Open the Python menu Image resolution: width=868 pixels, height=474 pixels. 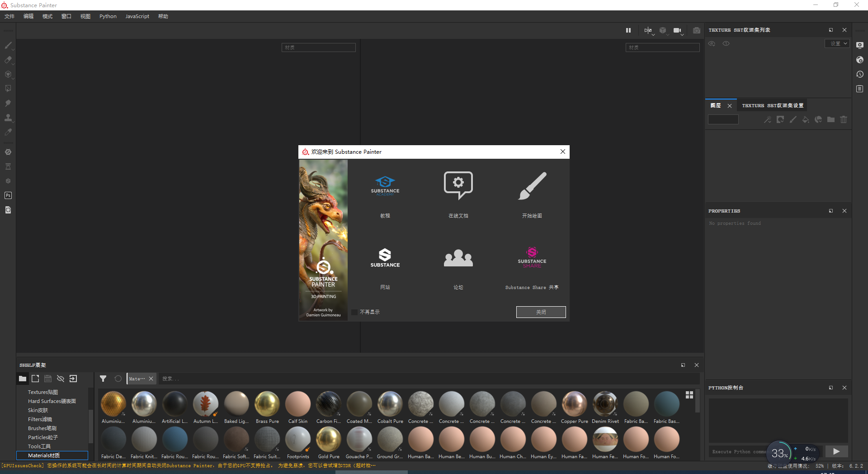click(x=108, y=16)
